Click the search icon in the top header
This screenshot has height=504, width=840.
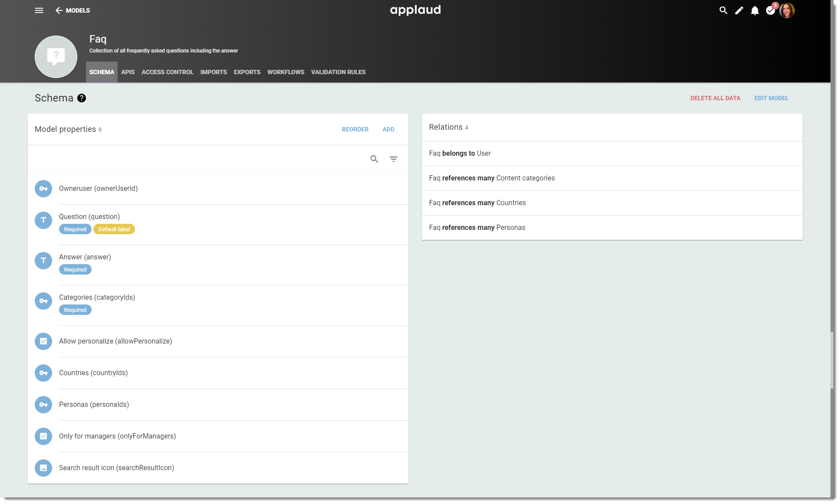[x=723, y=10]
